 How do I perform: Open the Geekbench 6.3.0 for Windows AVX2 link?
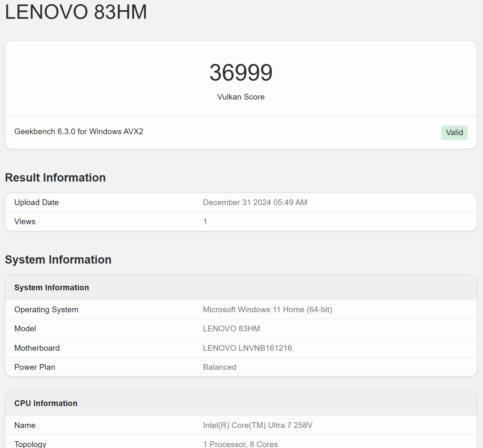[x=79, y=131]
